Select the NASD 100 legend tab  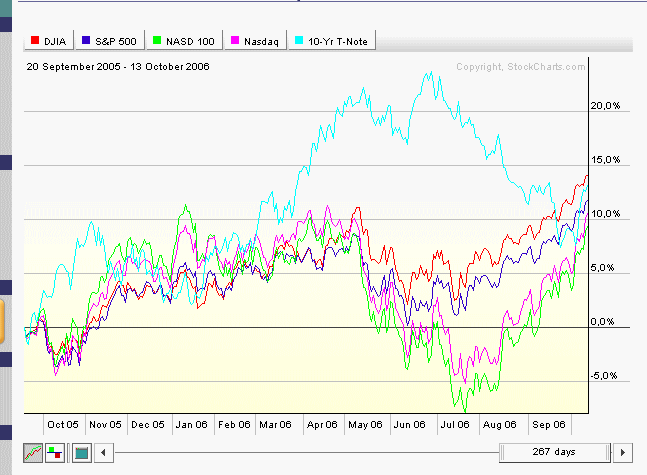(x=184, y=40)
